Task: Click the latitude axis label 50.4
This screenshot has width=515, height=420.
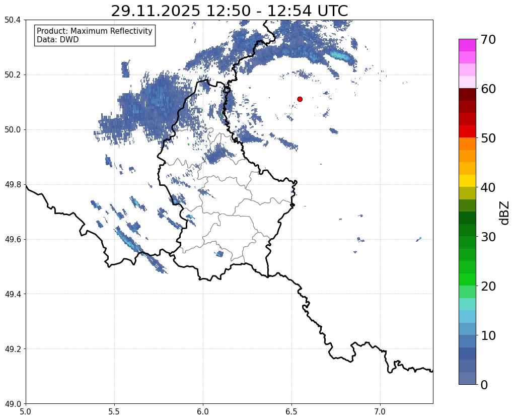Action: [13, 20]
